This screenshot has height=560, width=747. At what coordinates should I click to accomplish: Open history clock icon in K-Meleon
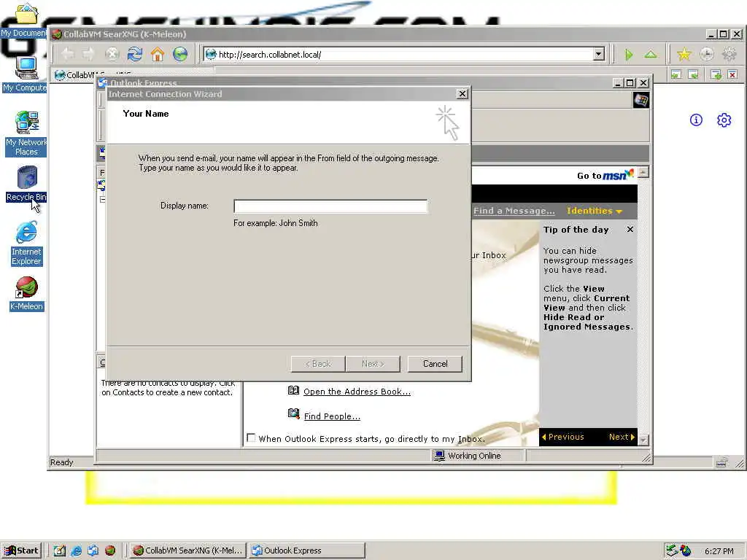point(707,54)
